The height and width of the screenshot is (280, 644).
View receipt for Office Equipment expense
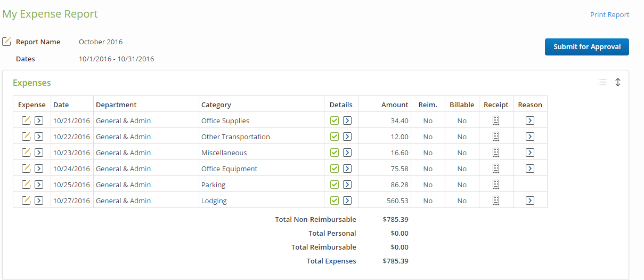(495, 169)
